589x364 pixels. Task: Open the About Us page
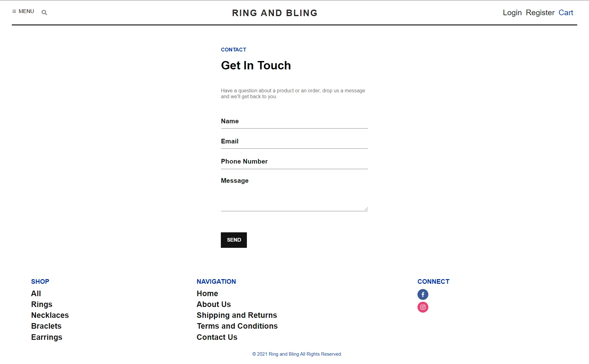pos(214,305)
